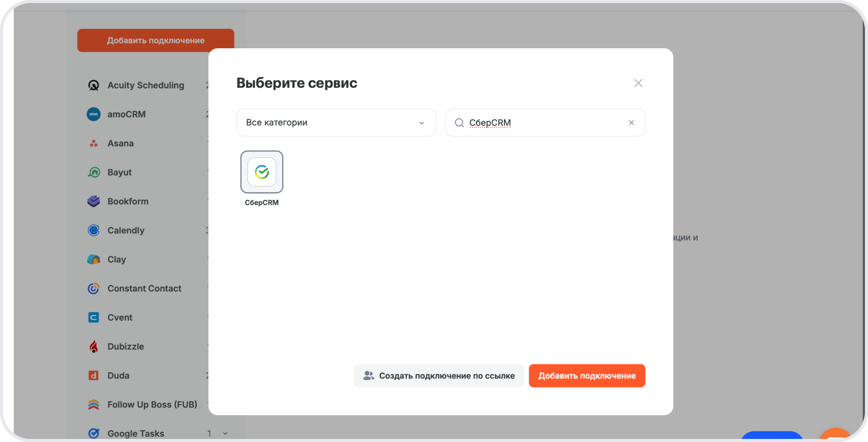This screenshot has width=868, height=442.
Task: Click the Asana icon in sidebar
Action: coord(94,143)
